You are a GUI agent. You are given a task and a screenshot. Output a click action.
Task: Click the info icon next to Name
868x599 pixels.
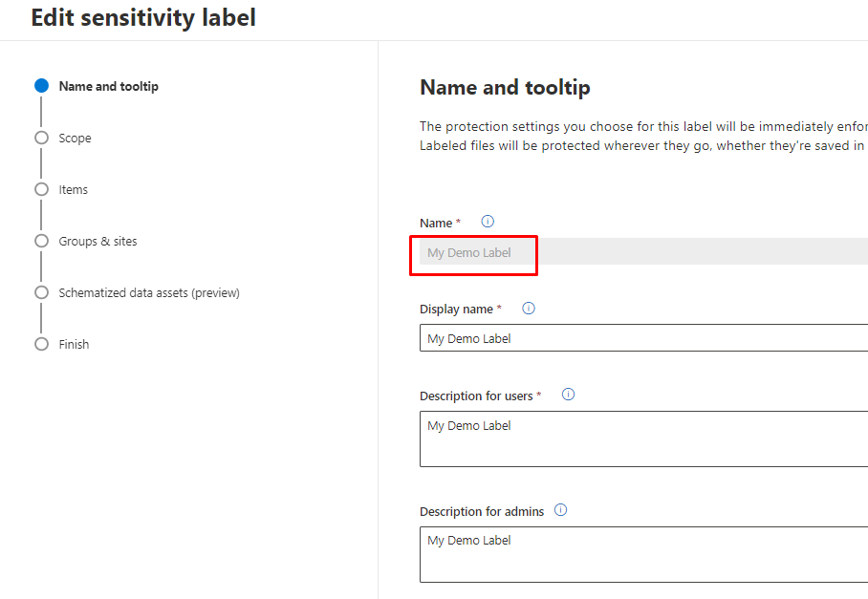(488, 222)
